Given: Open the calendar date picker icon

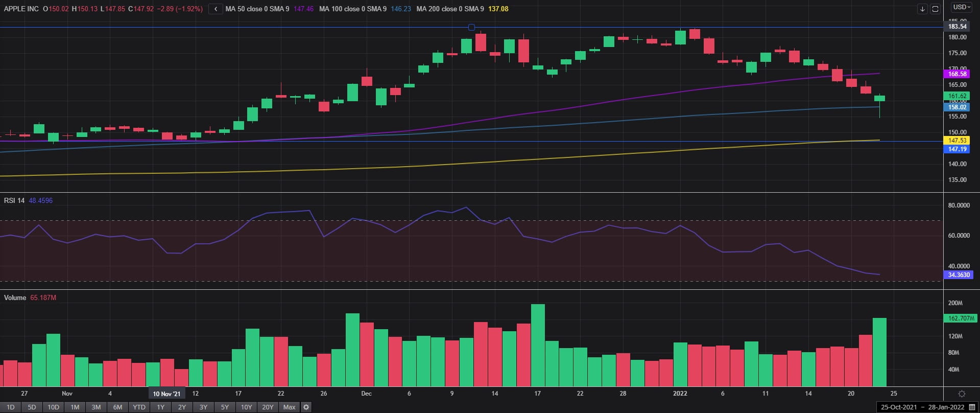Looking at the screenshot, I should click(972, 407).
